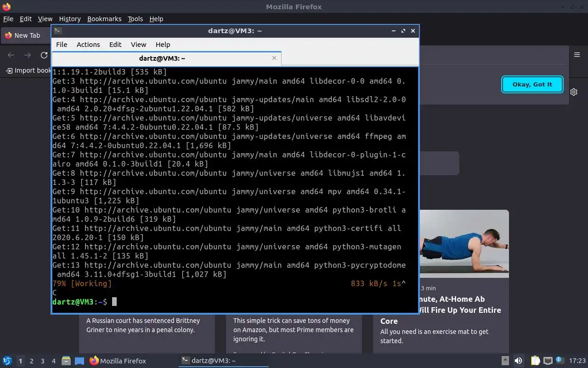
Task: Select the dartz@VM3: ~ terminal tab
Action: 162,58
